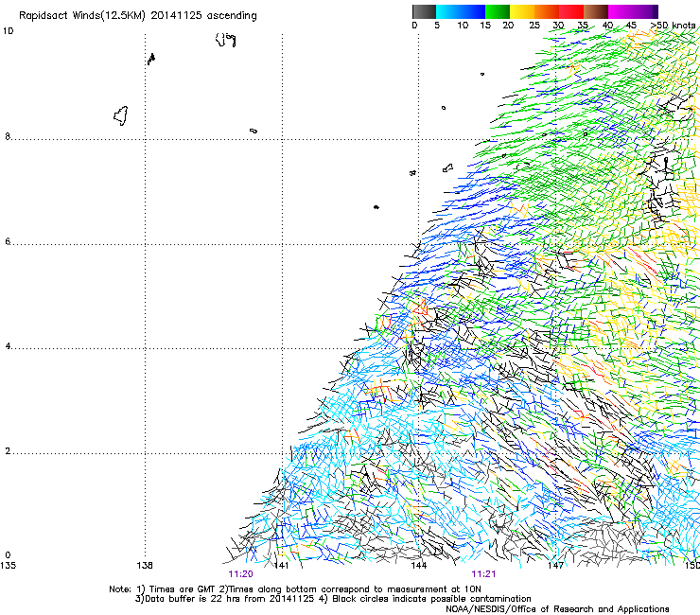This screenshot has height=615, width=700.
Task: Click the island outline just east of 144 near 7.5N
Action: (x=447, y=167)
